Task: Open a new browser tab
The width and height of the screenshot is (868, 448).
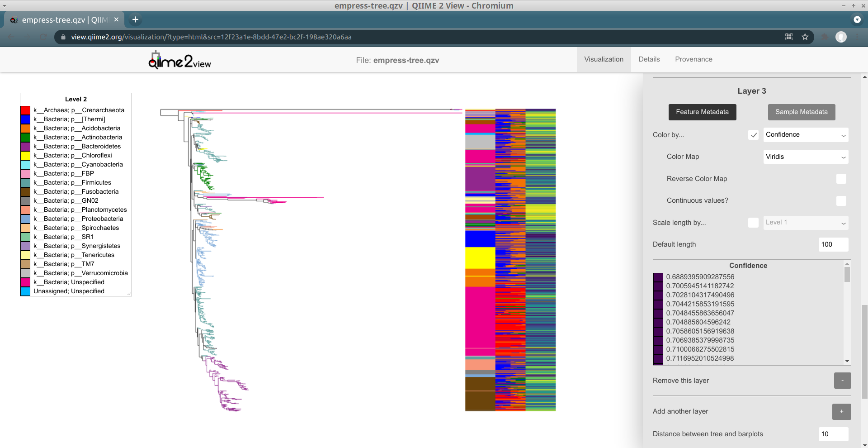Action: [135, 19]
